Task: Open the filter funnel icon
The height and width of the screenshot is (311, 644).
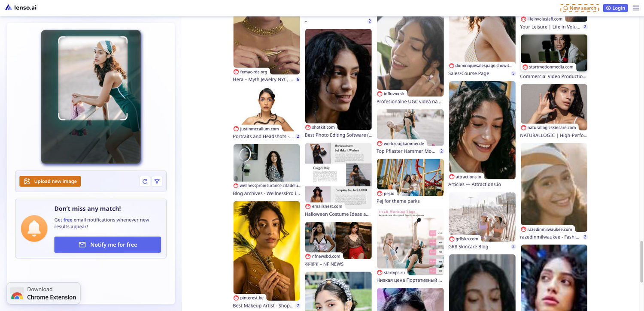Action: coord(157,181)
